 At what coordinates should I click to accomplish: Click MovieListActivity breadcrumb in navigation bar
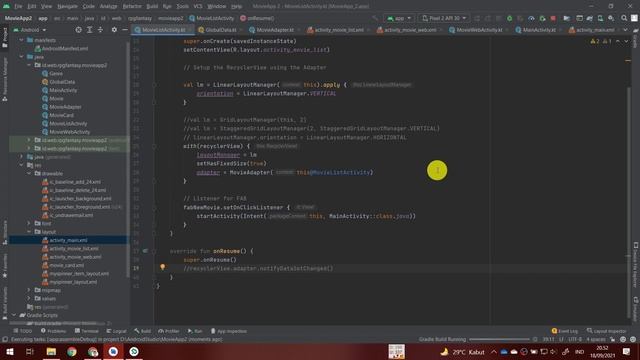(212, 18)
